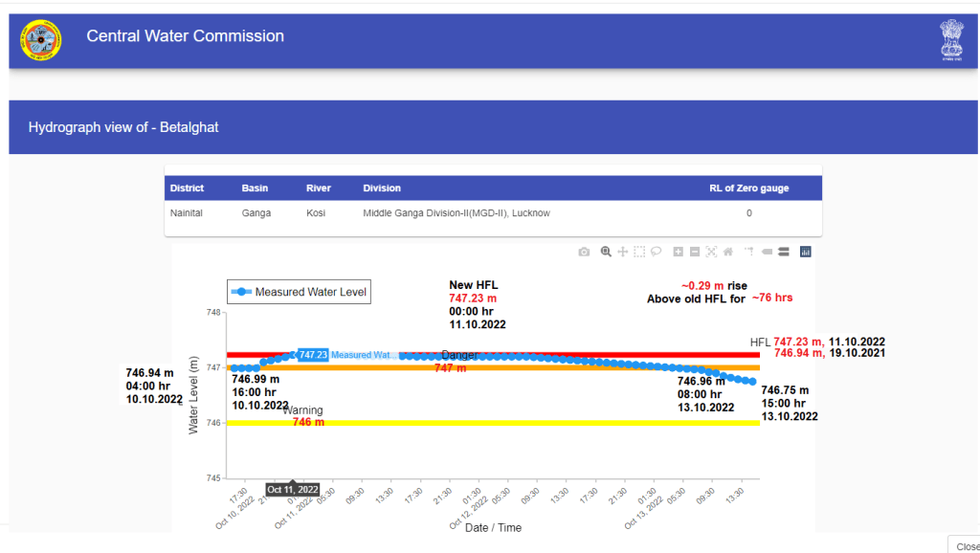
Task: Click Zoom Out minus icon
Action: click(695, 252)
